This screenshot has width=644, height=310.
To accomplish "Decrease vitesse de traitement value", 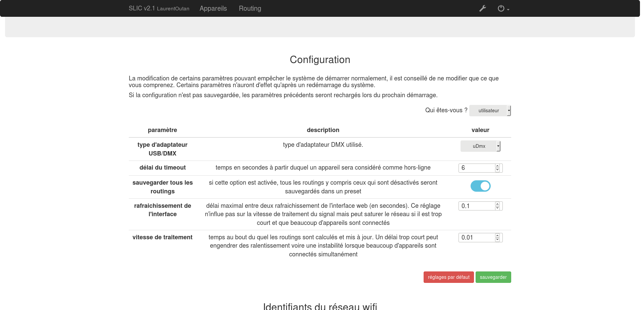I will coord(497,240).
